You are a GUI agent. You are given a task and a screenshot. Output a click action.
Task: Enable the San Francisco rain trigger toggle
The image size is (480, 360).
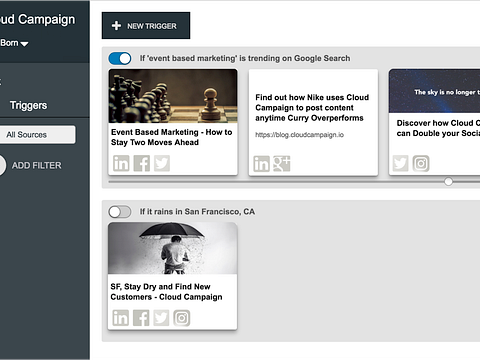coord(120,212)
